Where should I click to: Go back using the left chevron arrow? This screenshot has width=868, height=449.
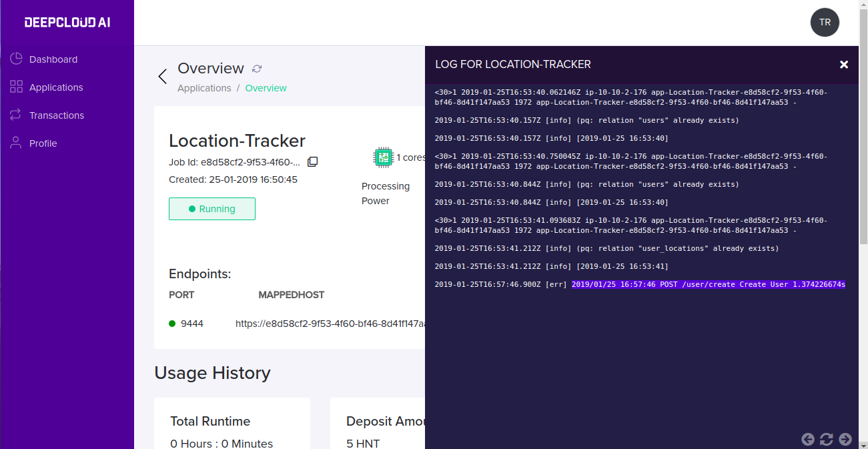point(162,76)
